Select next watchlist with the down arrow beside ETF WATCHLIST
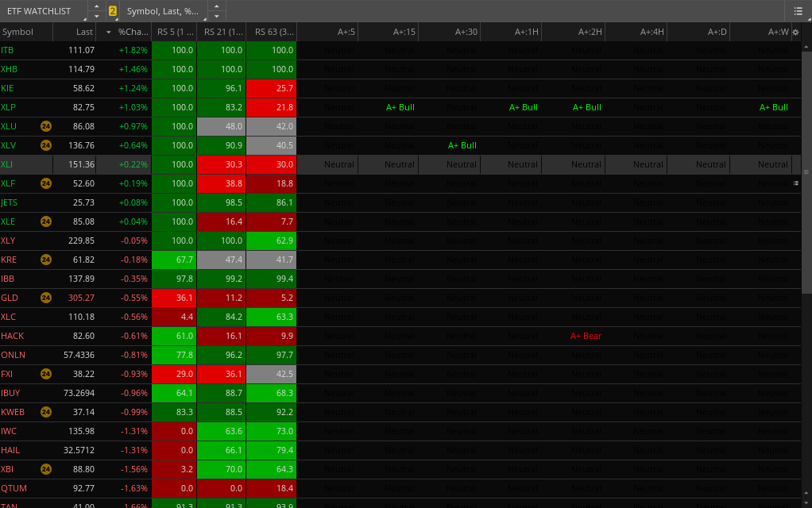 pos(97,16)
